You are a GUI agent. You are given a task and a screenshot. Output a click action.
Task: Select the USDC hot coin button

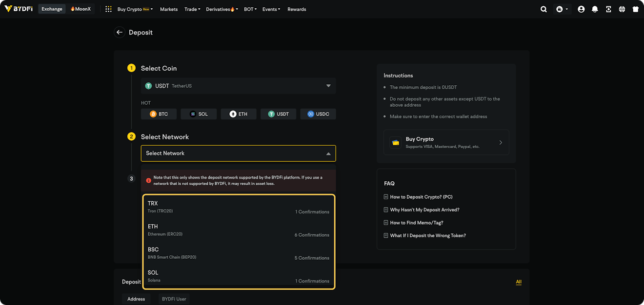[x=318, y=114]
